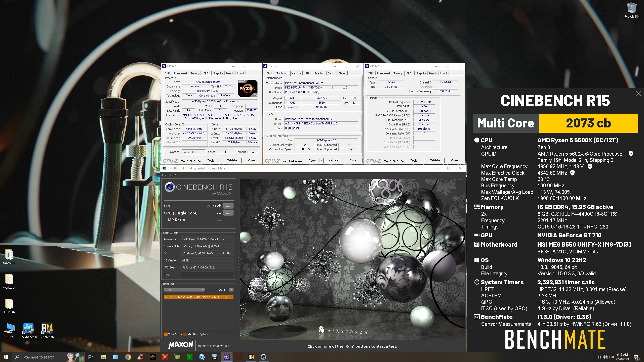The width and height of the screenshot is (644, 362).
Task: Select CPU tab in Mainboard CPU-Z window
Action: tap(269, 73)
